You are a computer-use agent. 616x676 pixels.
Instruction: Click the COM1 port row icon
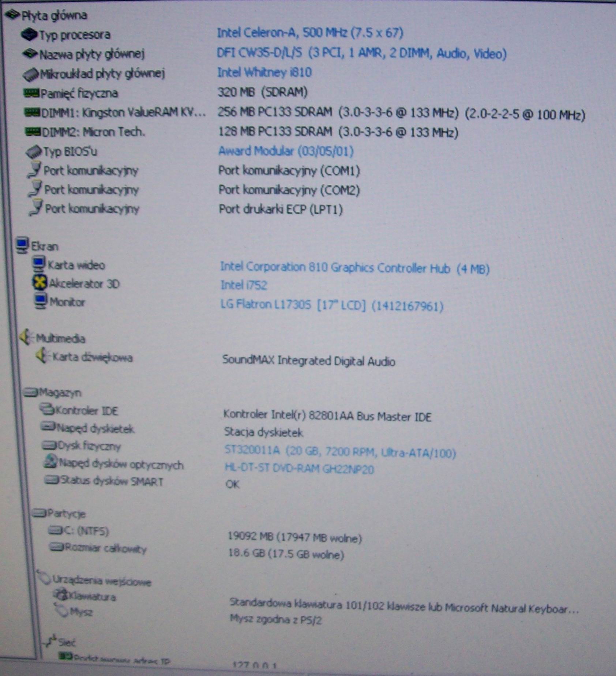tap(35, 170)
